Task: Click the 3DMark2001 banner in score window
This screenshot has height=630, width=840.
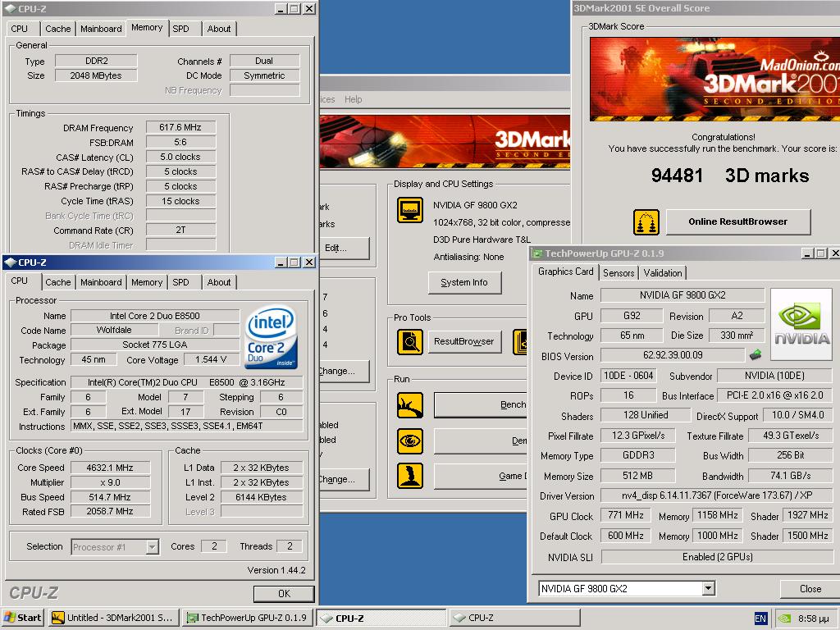Action: click(714, 79)
